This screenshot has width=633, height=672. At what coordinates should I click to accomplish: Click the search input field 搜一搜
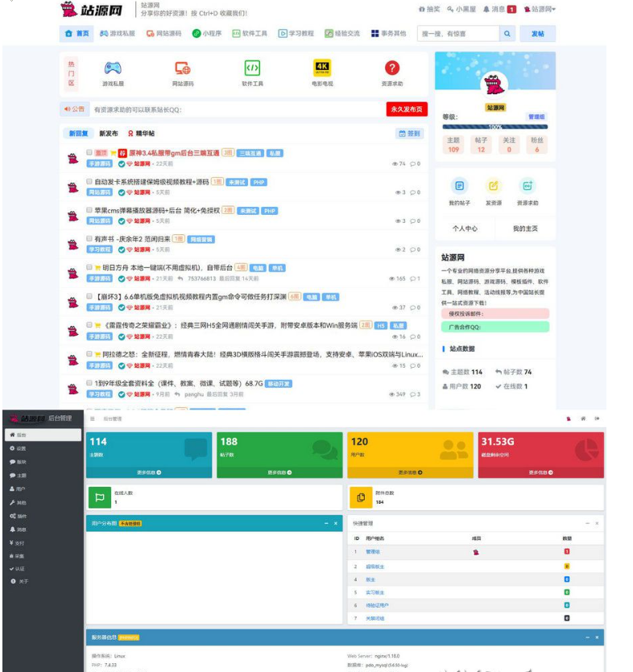tap(458, 34)
